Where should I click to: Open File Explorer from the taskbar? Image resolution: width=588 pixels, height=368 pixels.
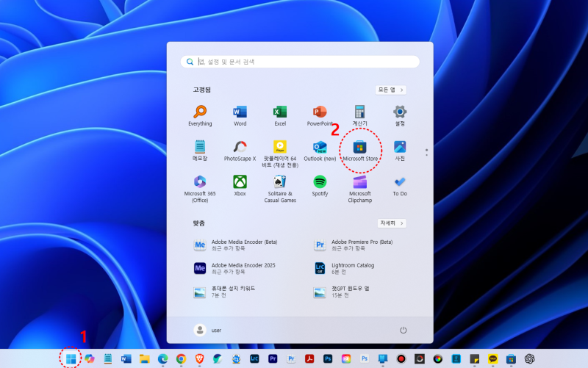click(144, 359)
